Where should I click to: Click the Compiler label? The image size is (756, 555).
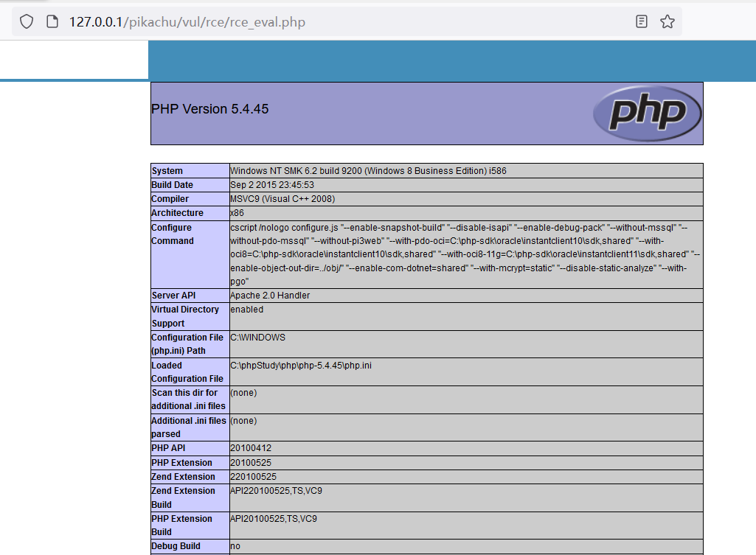[170, 198]
